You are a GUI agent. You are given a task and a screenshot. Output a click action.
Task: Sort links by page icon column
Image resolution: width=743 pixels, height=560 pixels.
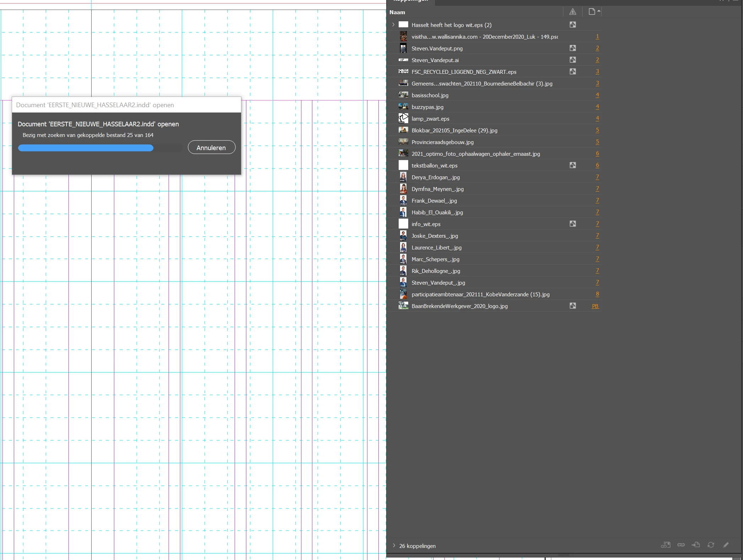(x=592, y=12)
